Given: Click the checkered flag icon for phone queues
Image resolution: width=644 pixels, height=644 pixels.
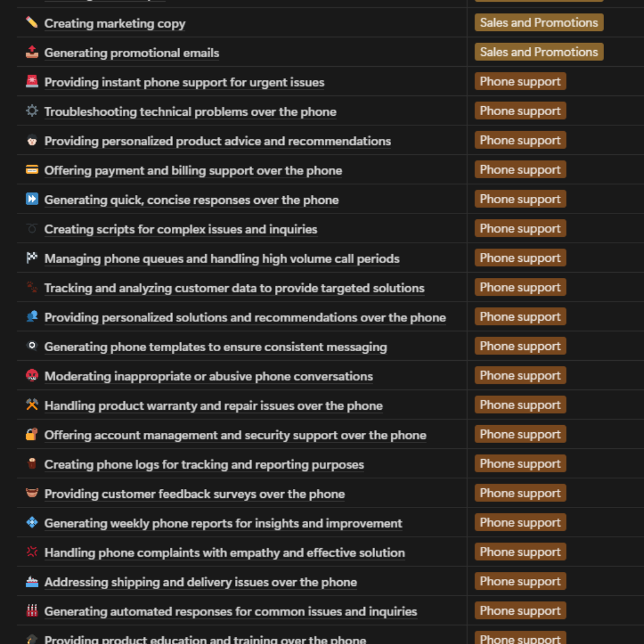Looking at the screenshot, I should point(32,258).
